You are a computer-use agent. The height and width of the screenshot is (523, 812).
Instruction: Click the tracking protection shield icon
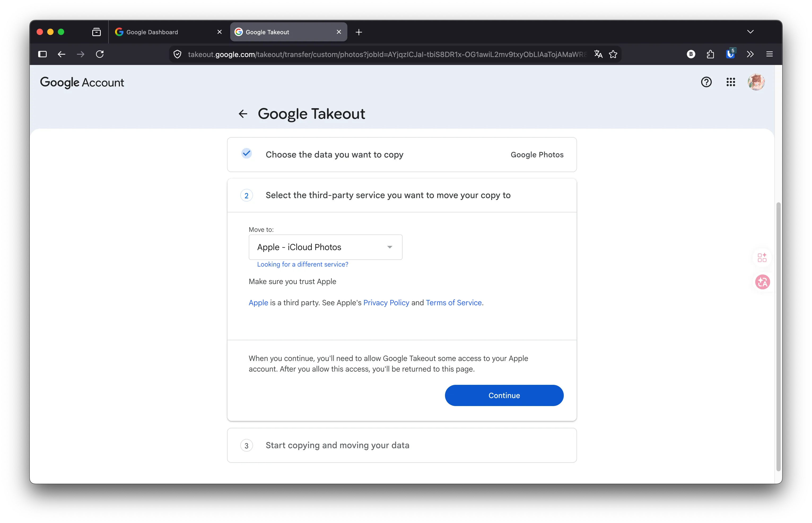pos(177,54)
